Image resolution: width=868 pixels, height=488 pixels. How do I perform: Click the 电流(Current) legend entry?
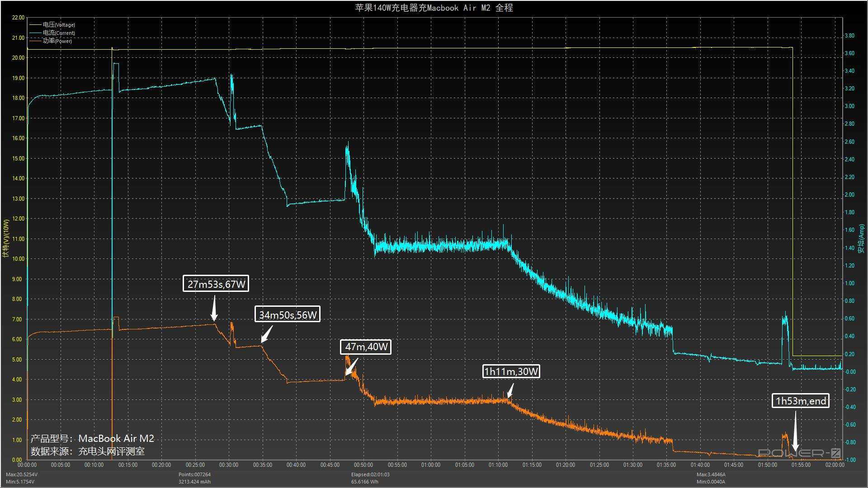59,33
